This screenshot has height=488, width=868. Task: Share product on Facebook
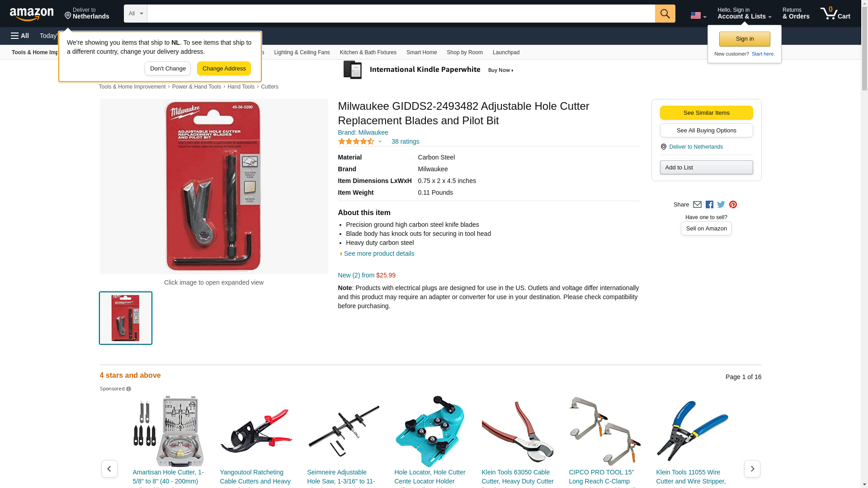pyautogui.click(x=709, y=205)
